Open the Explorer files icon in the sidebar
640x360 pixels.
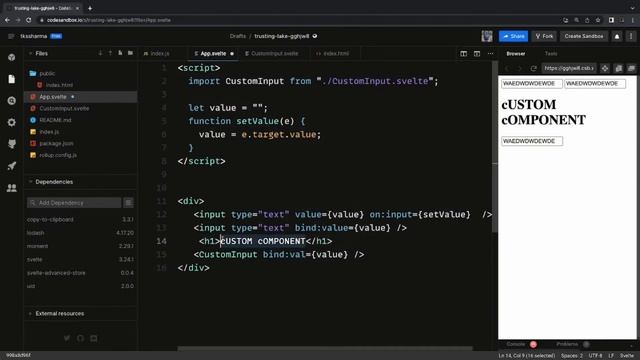tap(11, 79)
